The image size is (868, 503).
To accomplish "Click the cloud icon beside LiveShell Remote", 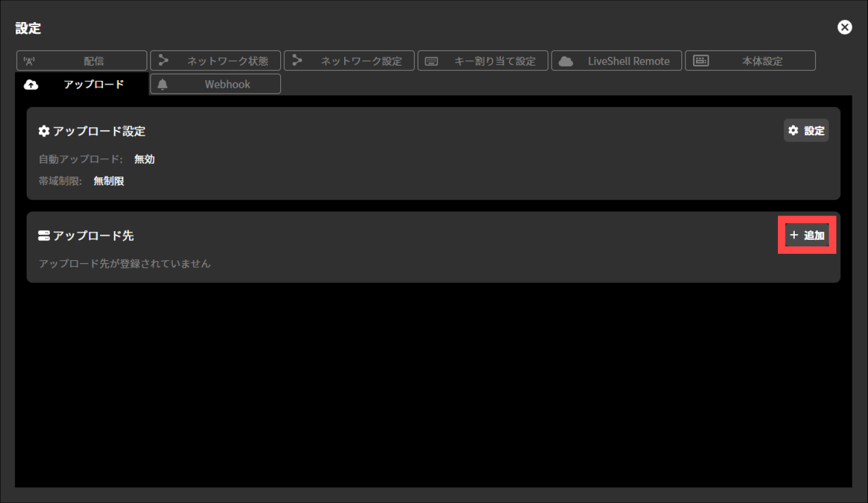I will pyautogui.click(x=566, y=61).
